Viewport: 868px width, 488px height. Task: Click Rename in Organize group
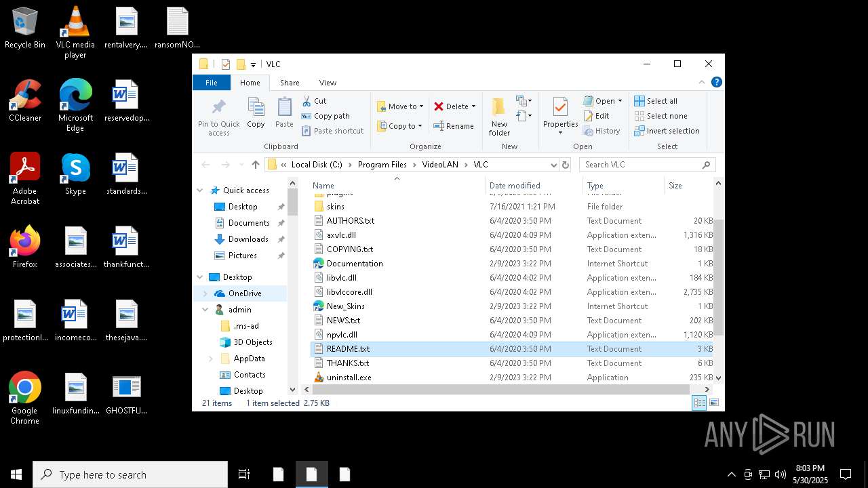click(454, 126)
